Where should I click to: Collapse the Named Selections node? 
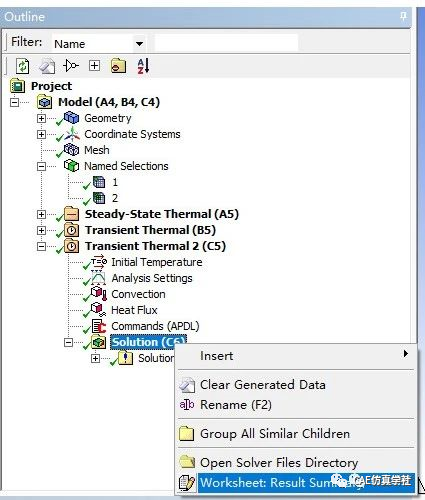coord(41,166)
